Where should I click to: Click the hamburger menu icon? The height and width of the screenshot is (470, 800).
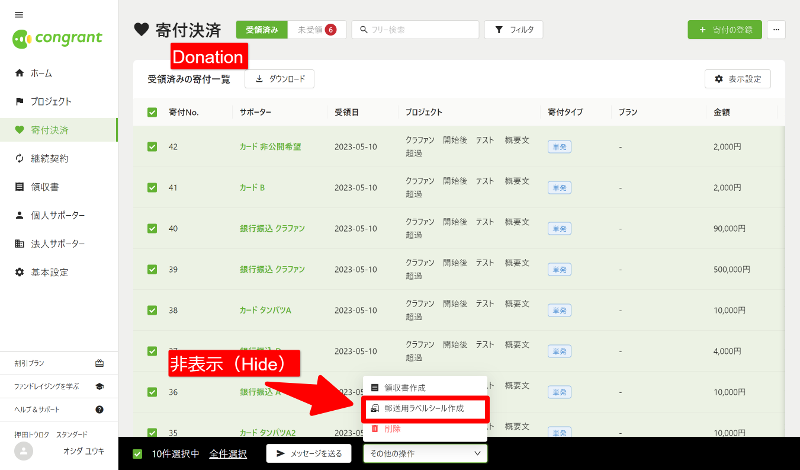point(19,15)
